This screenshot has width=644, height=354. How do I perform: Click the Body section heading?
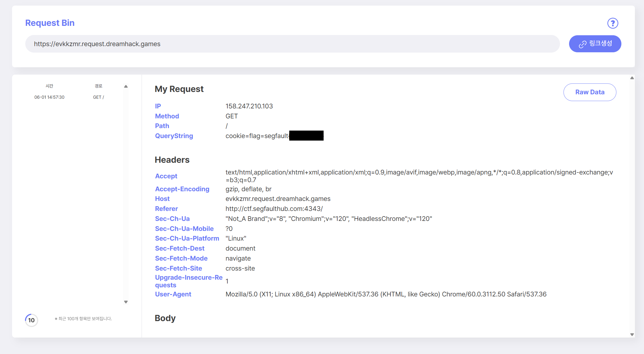(x=165, y=318)
